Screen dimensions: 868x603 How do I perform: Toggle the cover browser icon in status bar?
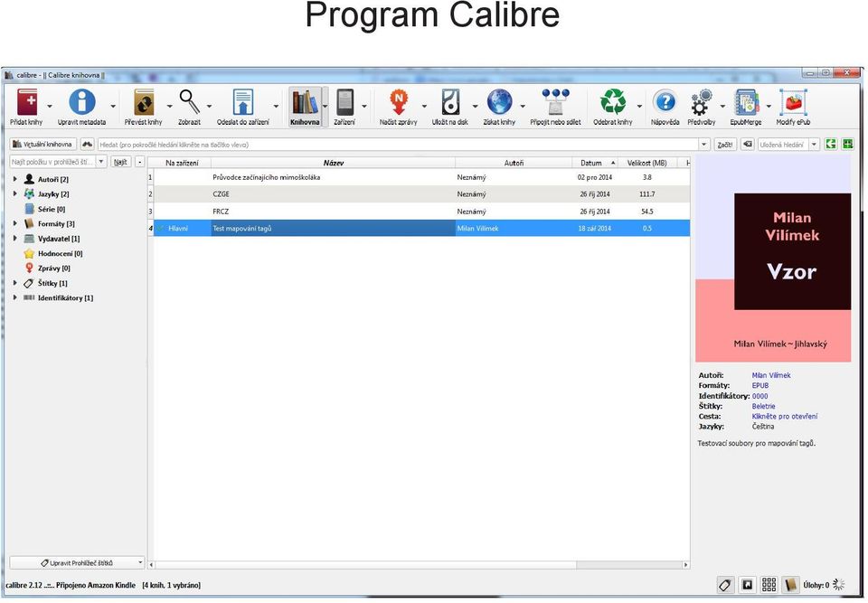pos(747,585)
